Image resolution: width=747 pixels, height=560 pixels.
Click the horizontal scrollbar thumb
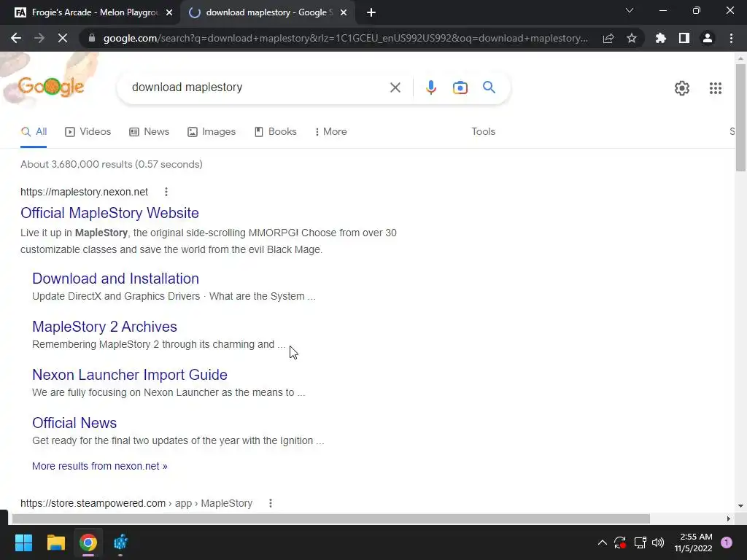coord(330,518)
